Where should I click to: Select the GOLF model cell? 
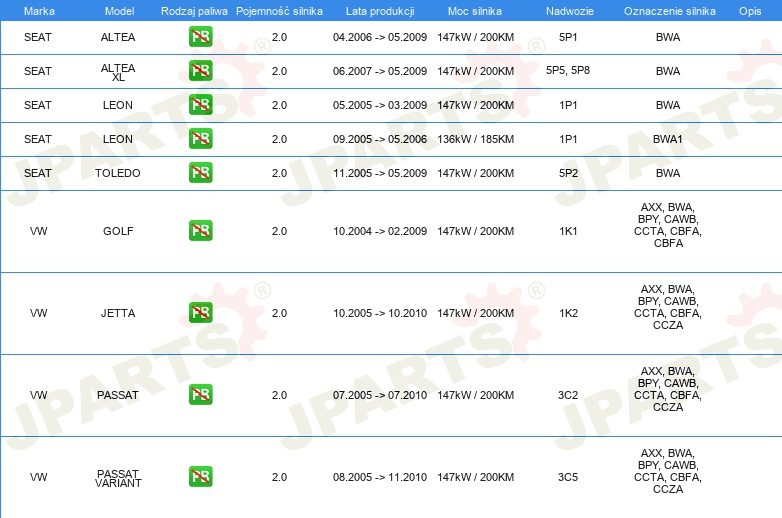click(118, 231)
